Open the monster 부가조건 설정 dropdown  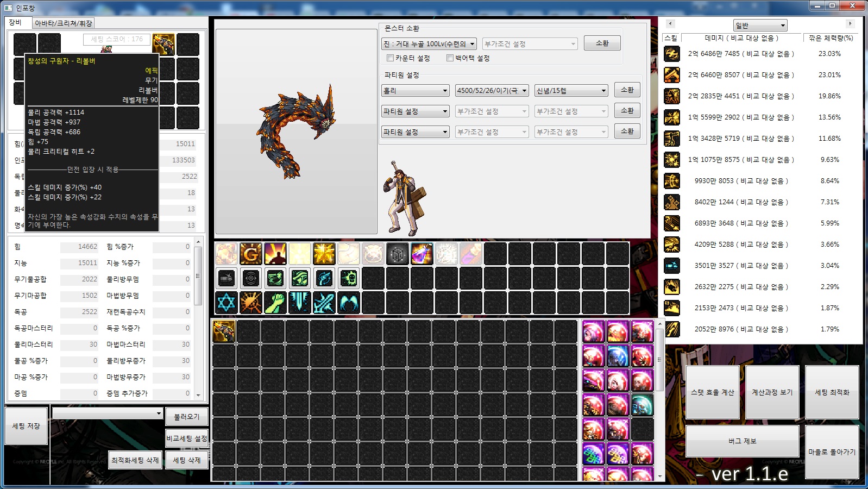tap(530, 44)
